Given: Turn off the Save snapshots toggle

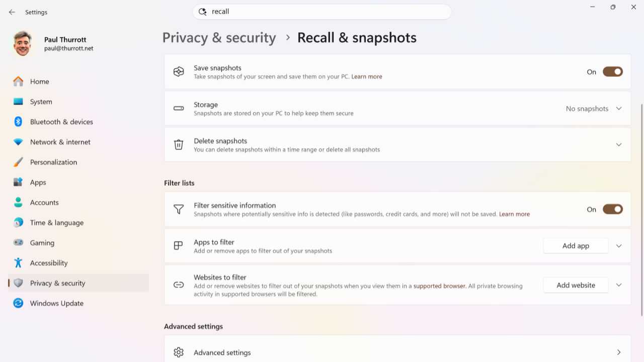Looking at the screenshot, I should pos(613,72).
